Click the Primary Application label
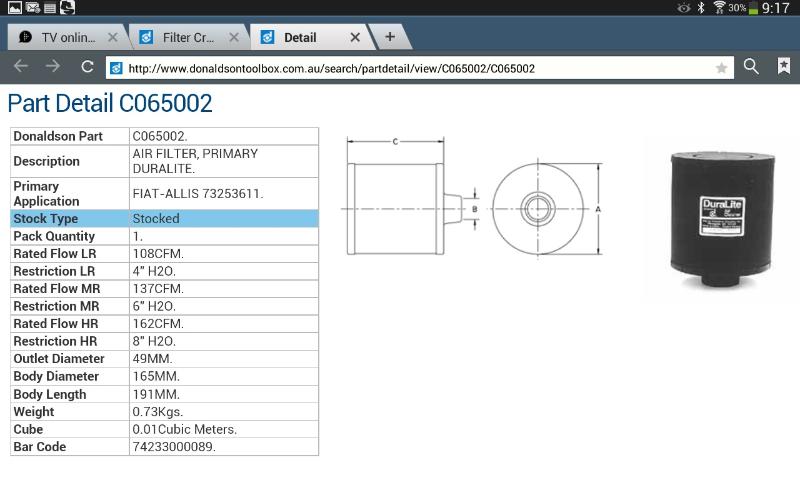Image resolution: width=800 pixels, height=500 pixels. click(46, 194)
